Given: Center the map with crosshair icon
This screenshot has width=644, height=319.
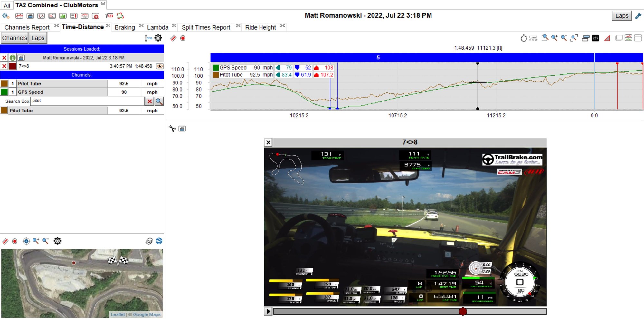Looking at the screenshot, I should pos(26,241).
